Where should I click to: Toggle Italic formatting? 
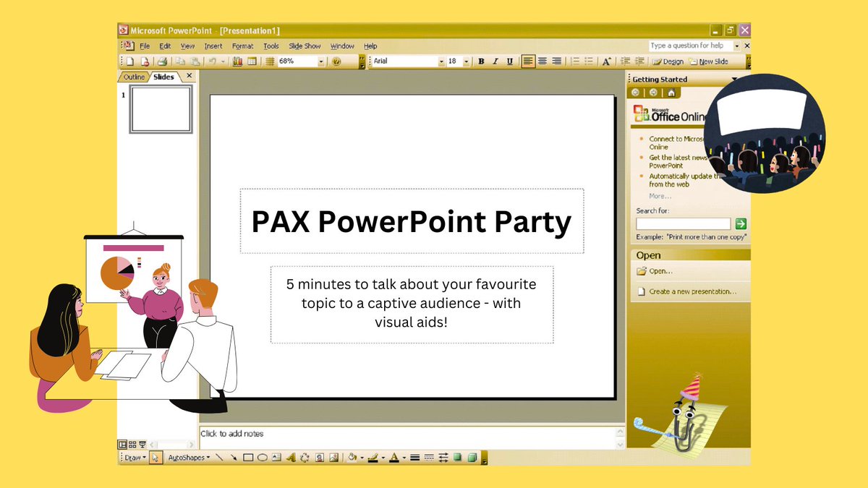click(495, 61)
